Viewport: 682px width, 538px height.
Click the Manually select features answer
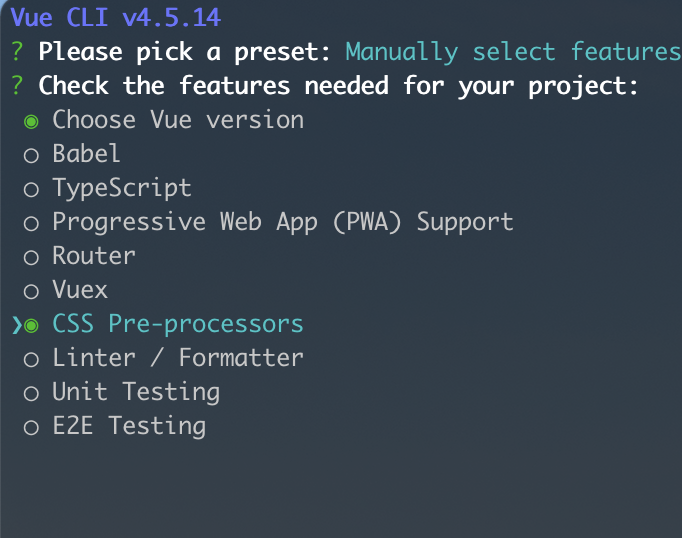click(512, 52)
